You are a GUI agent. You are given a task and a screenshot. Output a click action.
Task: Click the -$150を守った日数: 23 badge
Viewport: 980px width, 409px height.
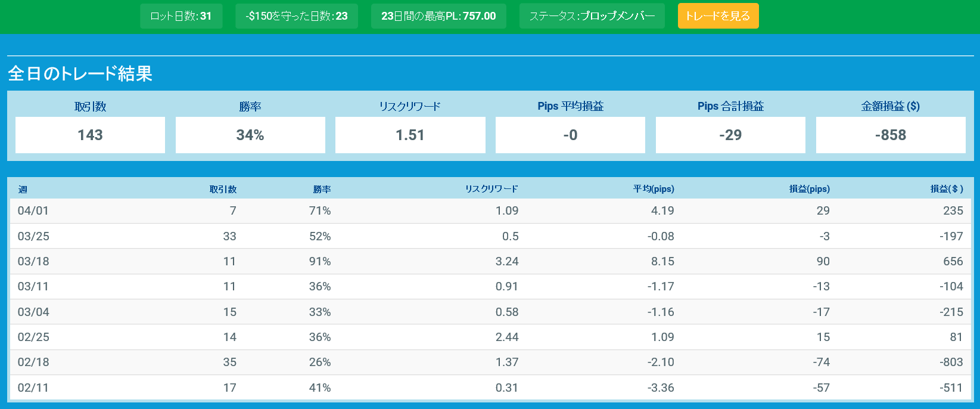pos(297,16)
